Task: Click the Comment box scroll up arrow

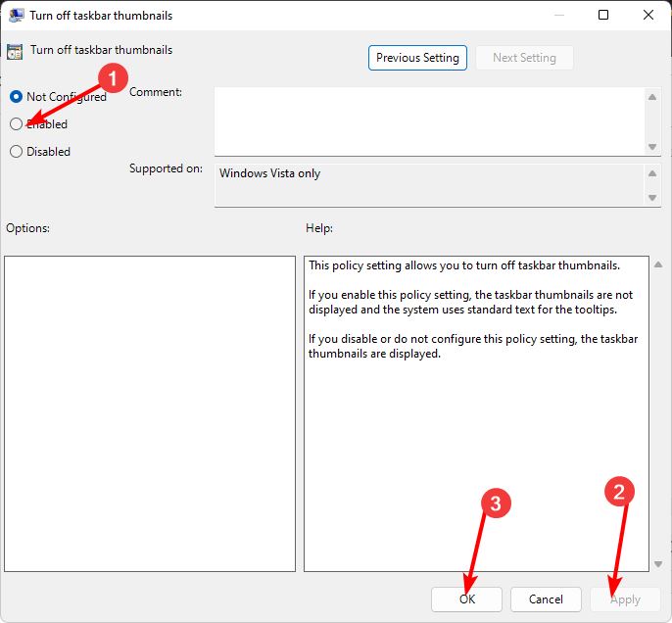Action: pos(652,97)
